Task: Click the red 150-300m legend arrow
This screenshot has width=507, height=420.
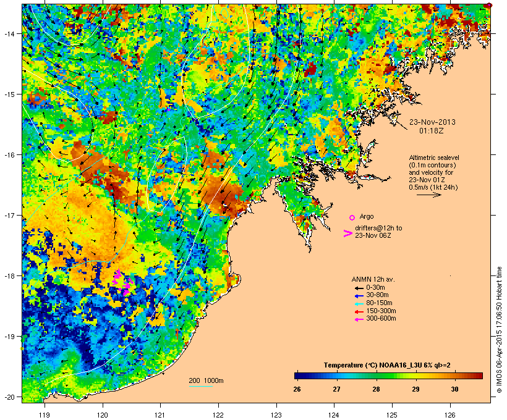Action: click(x=359, y=312)
